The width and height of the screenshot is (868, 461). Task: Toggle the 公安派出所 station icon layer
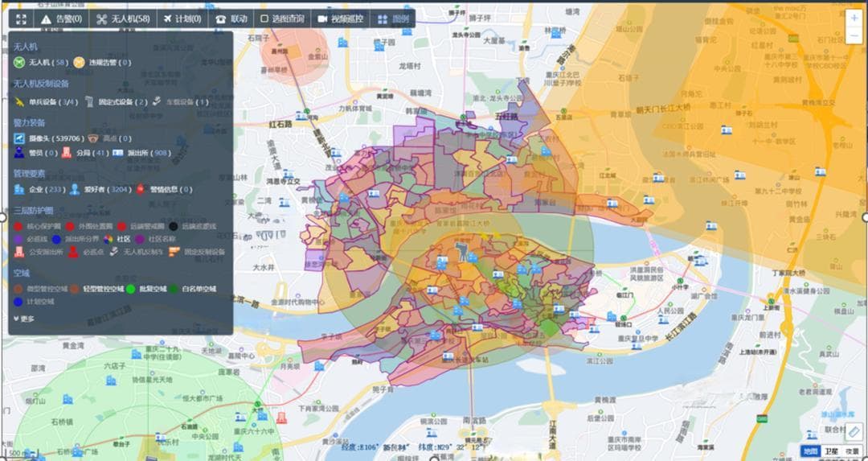tap(39, 252)
